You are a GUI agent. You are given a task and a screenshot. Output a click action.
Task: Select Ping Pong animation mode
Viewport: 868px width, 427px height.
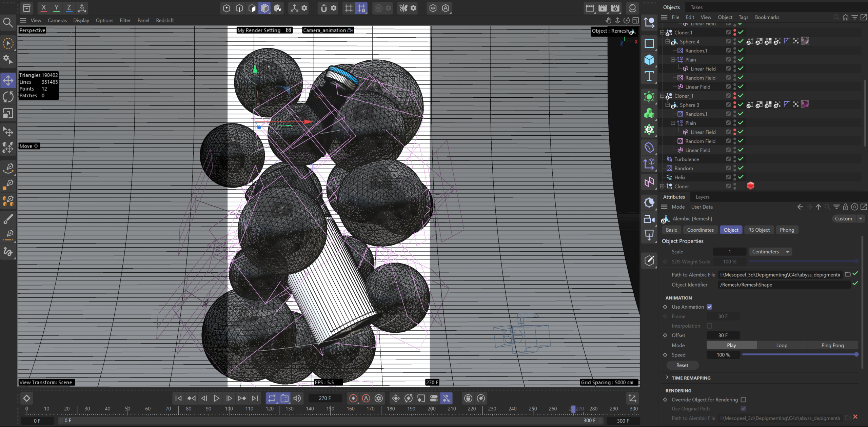coord(832,345)
